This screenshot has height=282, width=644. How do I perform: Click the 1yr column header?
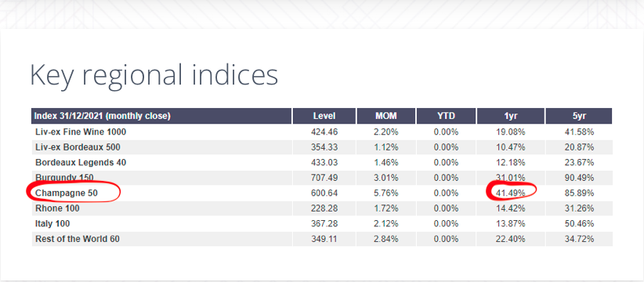pos(511,116)
